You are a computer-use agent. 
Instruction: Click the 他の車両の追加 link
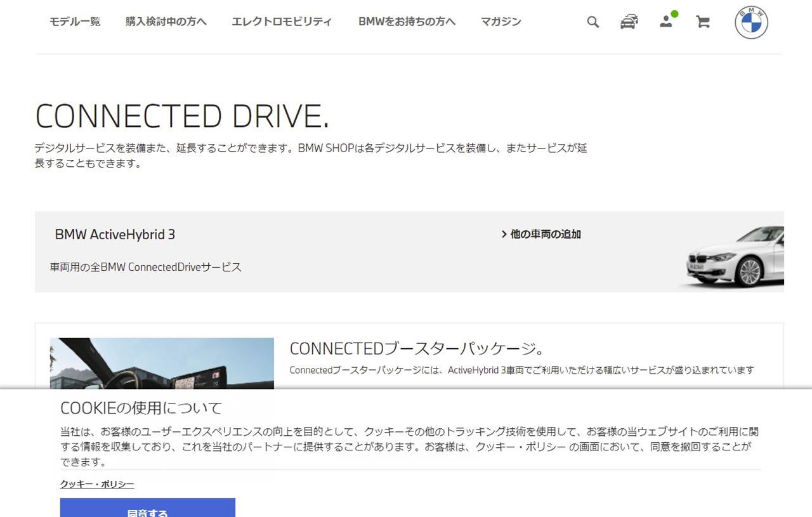[x=546, y=234]
